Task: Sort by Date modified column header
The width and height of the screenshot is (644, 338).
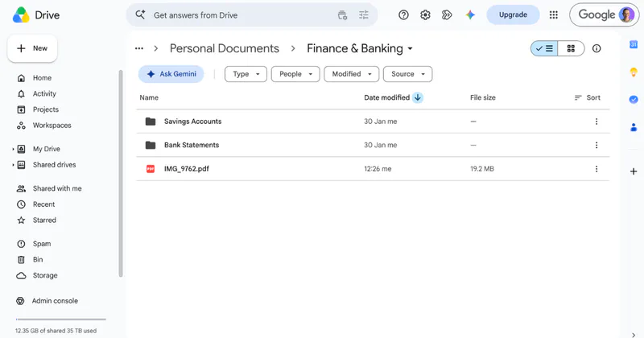Action: tap(387, 97)
